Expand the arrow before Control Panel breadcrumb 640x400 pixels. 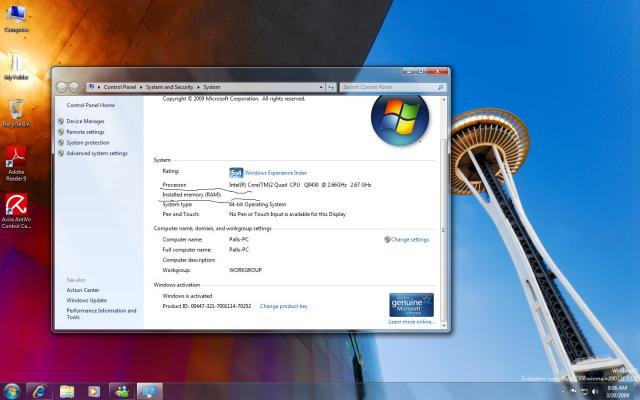click(x=99, y=87)
